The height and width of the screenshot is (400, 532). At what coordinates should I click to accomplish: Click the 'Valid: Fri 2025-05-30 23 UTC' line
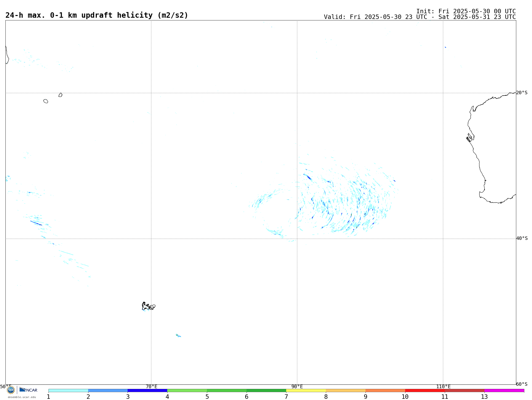[x=420, y=17]
